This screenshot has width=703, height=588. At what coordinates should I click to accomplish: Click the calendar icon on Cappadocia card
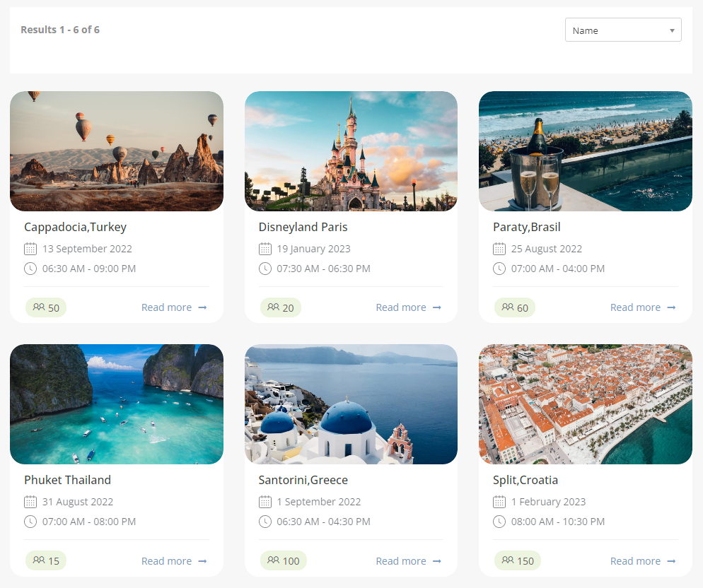point(30,249)
